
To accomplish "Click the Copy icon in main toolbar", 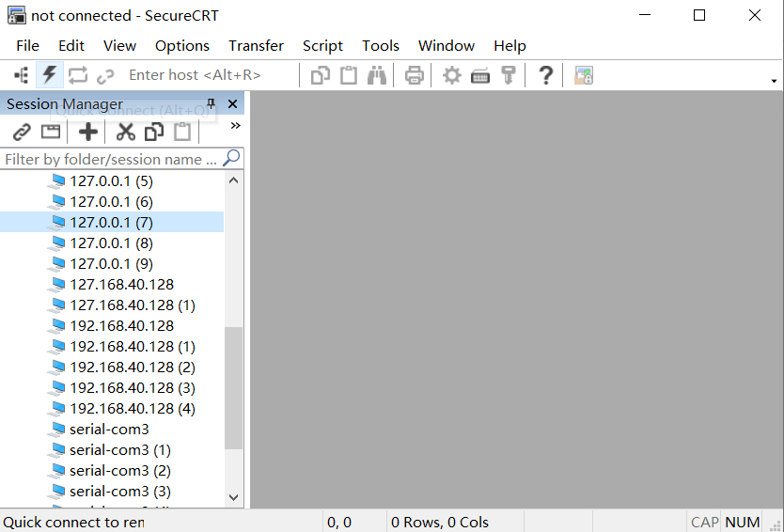I will pos(320,75).
